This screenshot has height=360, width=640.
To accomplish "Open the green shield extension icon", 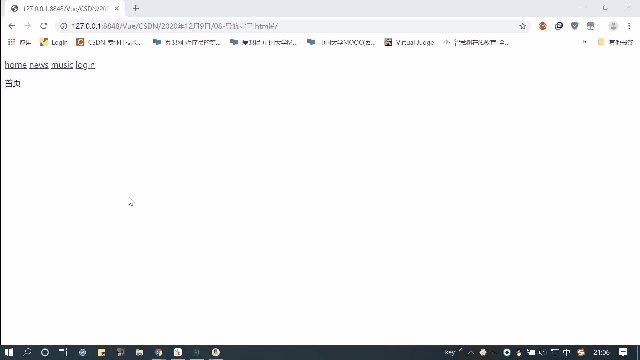I will [575, 26].
